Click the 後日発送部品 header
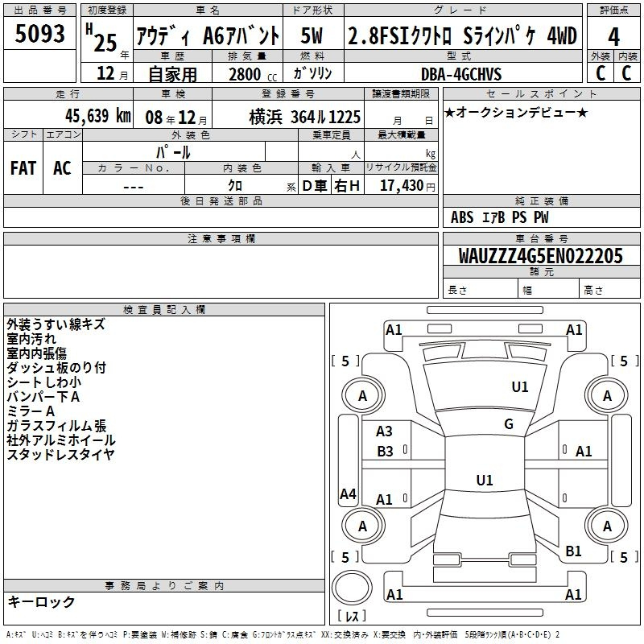The image size is (644, 644). 221,200
